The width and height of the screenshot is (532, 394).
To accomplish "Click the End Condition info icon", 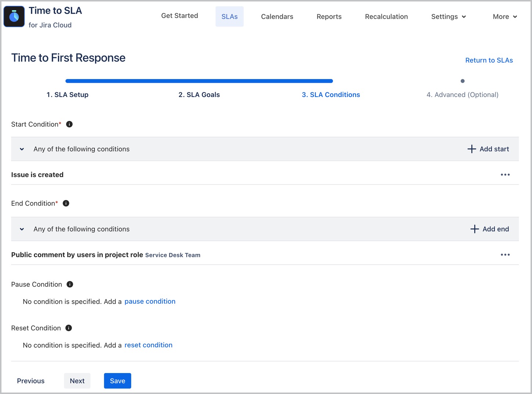I will [66, 203].
